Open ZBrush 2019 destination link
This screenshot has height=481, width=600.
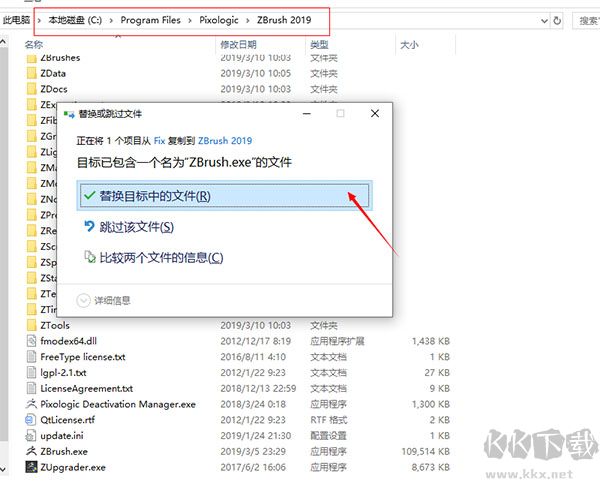(225, 141)
